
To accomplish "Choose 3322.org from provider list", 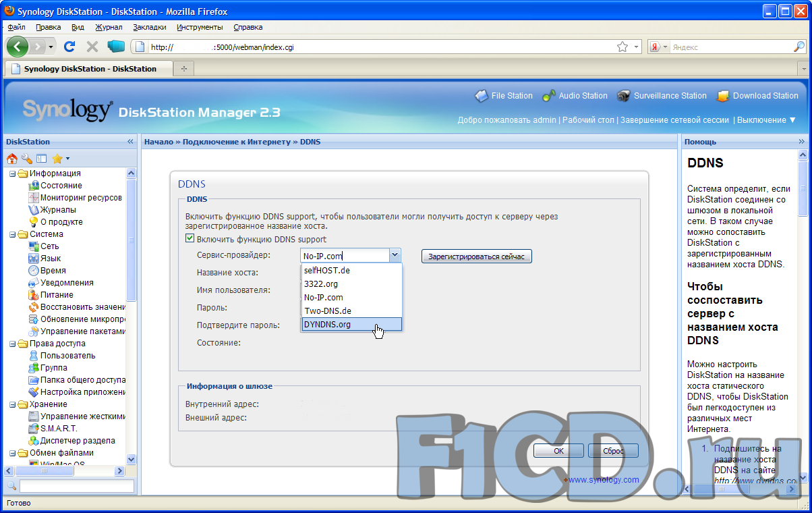I will tap(352, 284).
